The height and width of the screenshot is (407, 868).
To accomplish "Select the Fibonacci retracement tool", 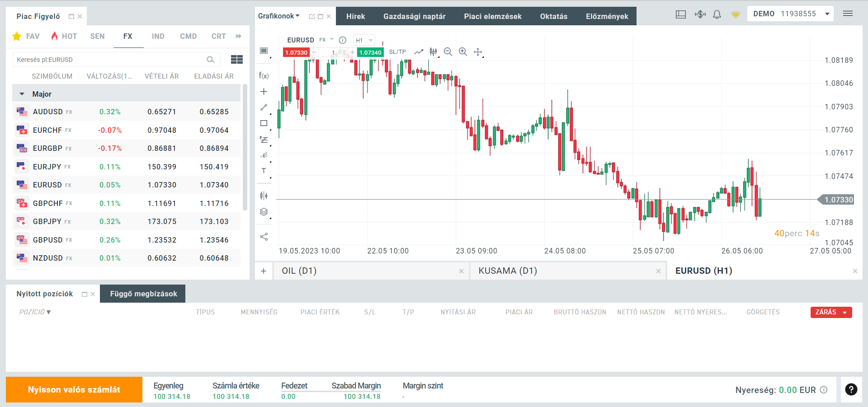I will [264, 140].
